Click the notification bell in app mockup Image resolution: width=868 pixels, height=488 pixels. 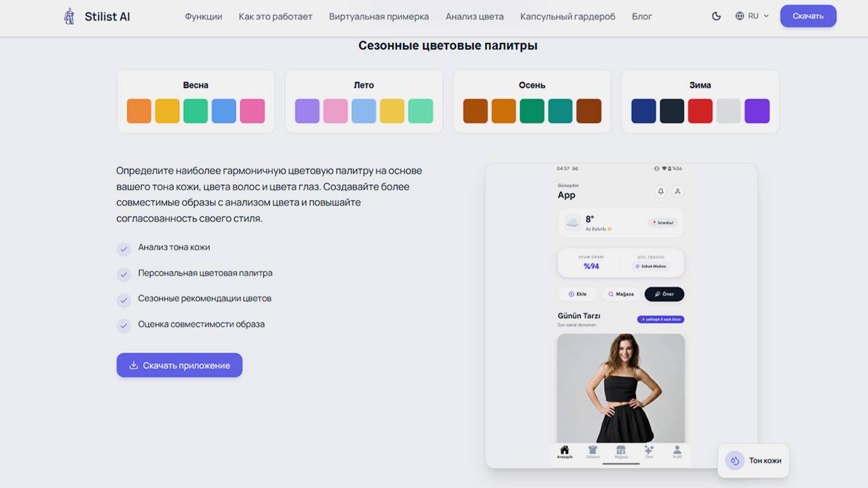click(x=661, y=192)
